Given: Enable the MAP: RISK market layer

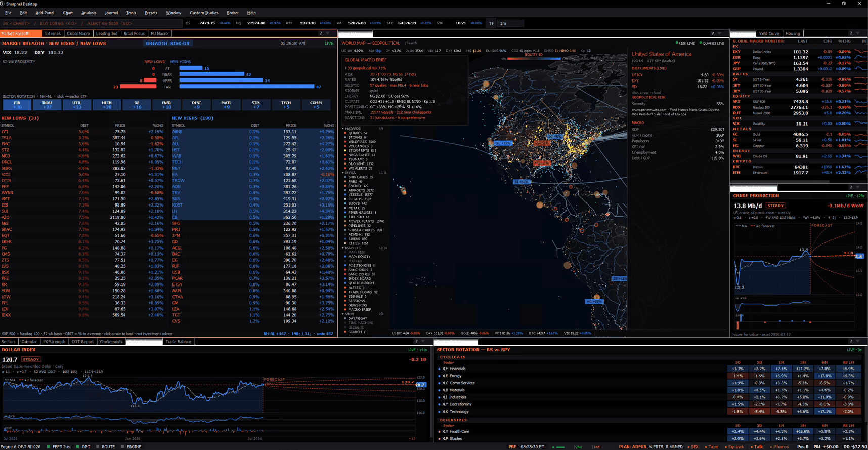Looking at the screenshot, I should click(354, 252).
